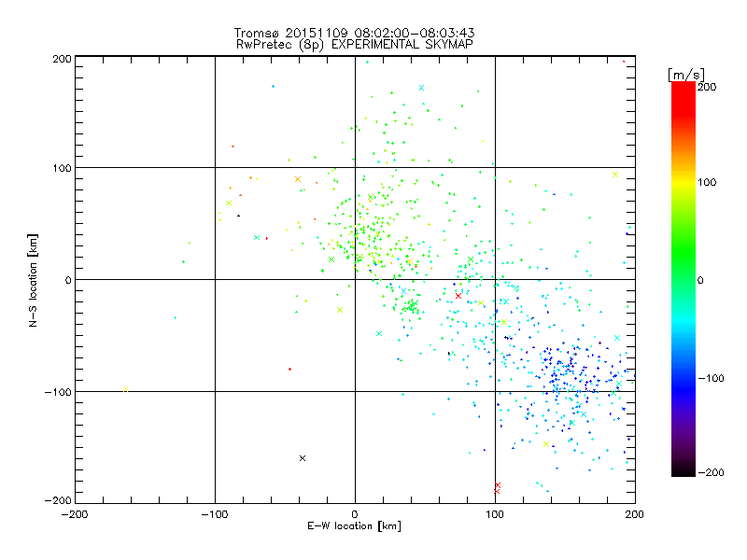Image resolution: width=747 pixels, height=560 pixels.
Task: Click the N-S axis tick label -100
Action: click(x=58, y=392)
